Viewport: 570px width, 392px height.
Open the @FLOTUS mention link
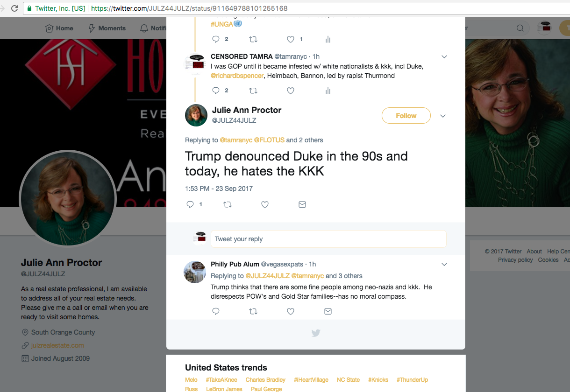(x=269, y=140)
